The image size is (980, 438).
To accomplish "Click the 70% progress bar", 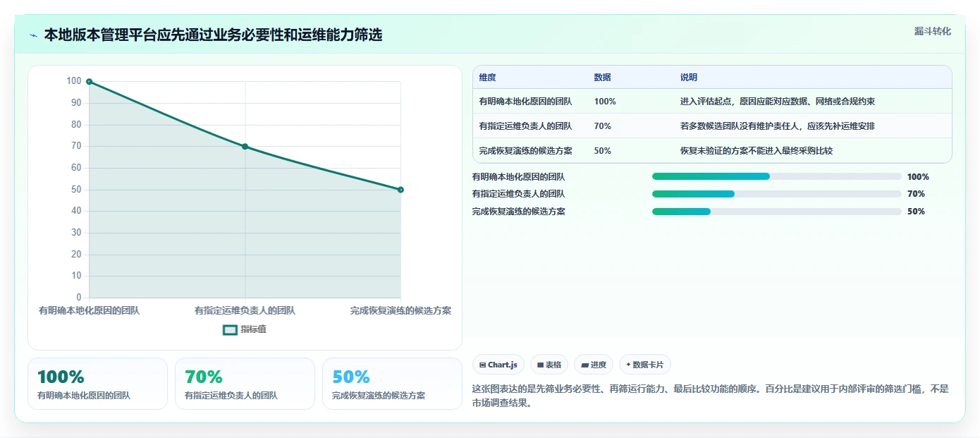I will click(777, 194).
